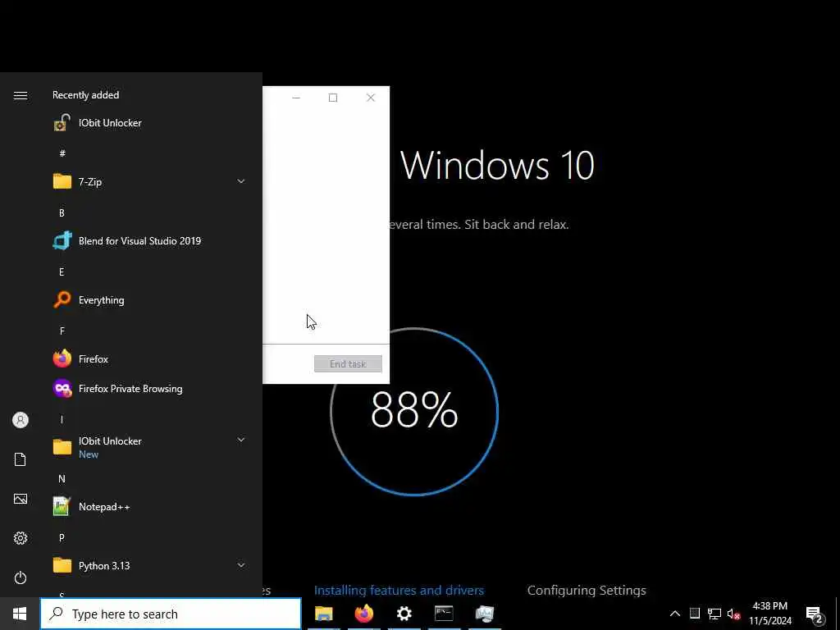840x630 pixels.
Task: Open File Explorer from the taskbar
Action: click(323, 614)
